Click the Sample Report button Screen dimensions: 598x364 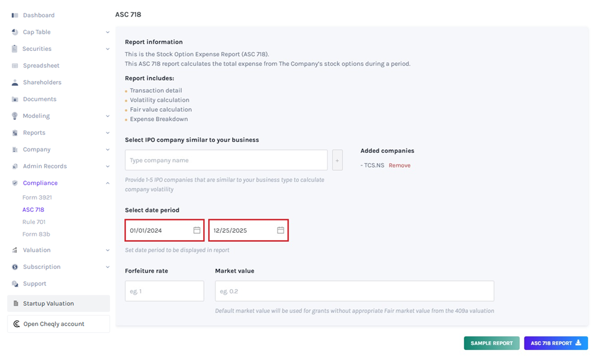pos(491,343)
